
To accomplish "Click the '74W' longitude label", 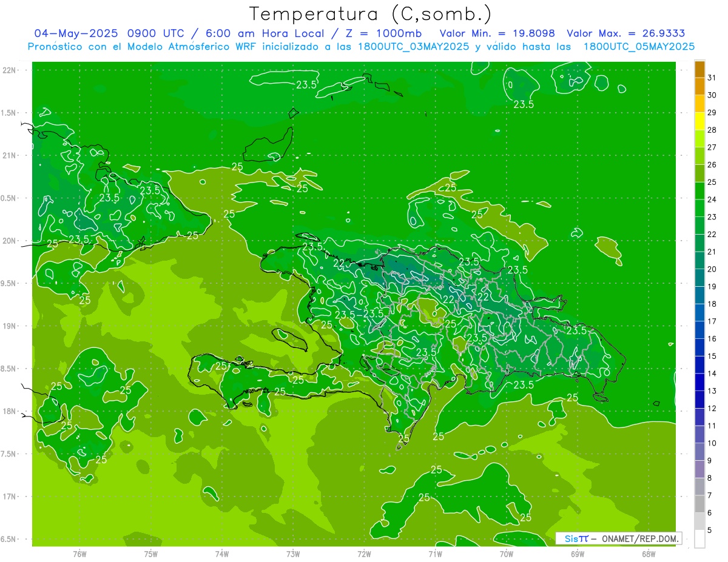I will pos(222,554).
